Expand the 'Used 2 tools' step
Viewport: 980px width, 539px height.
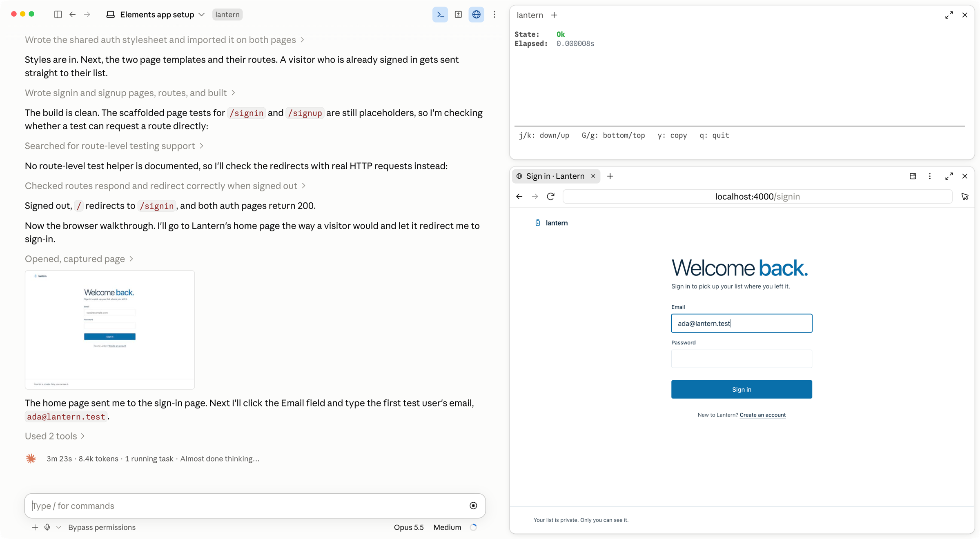(x=55, y=436)
